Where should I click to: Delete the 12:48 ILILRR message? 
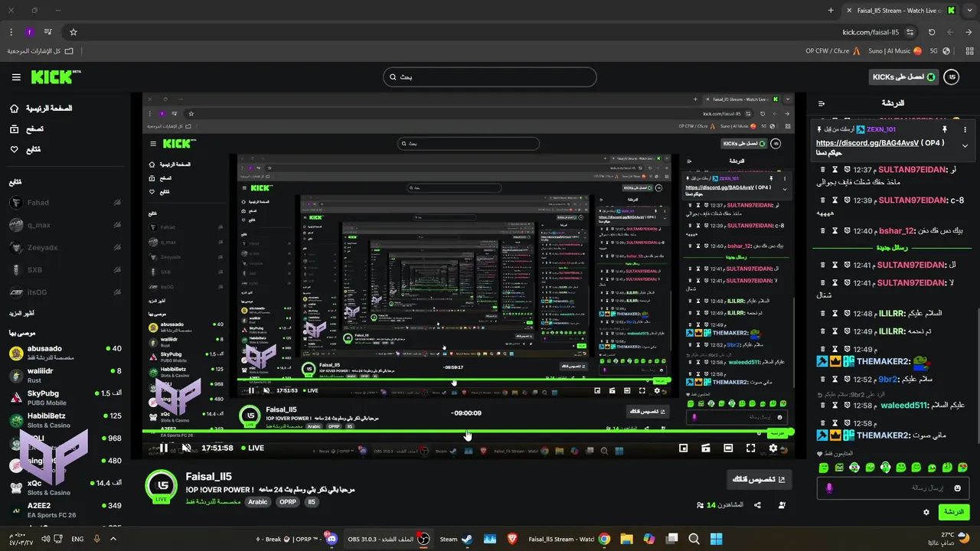[x=823, y=313]
